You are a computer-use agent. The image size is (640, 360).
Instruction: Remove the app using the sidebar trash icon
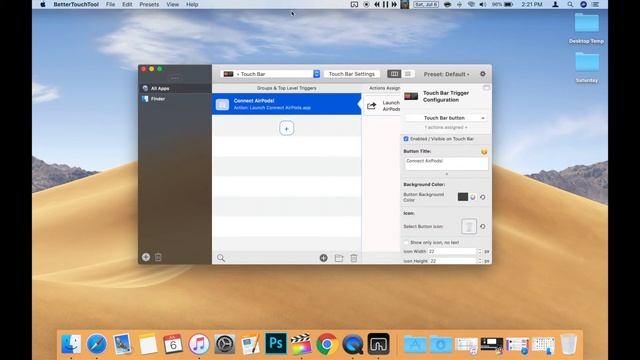(x=158, y=257)
